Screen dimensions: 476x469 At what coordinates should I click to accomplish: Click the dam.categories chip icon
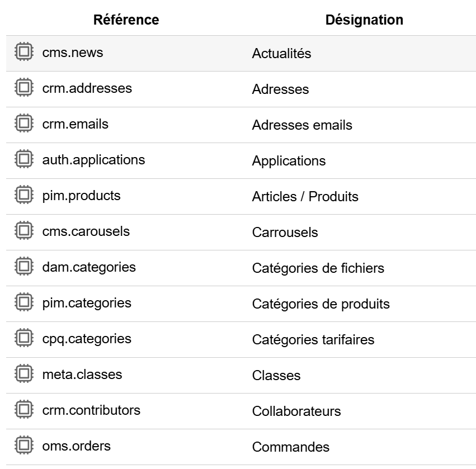23,267
